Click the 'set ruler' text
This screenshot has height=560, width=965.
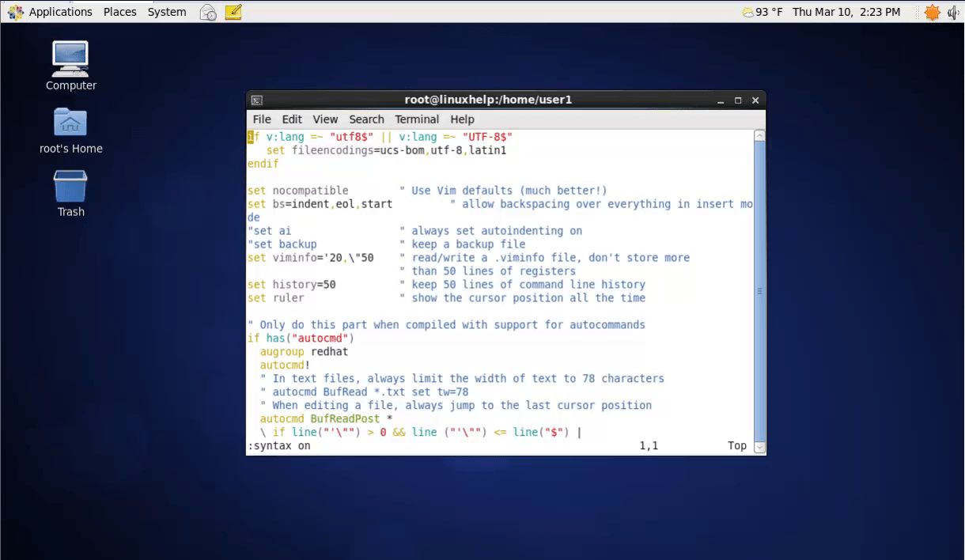pos(276,298)
